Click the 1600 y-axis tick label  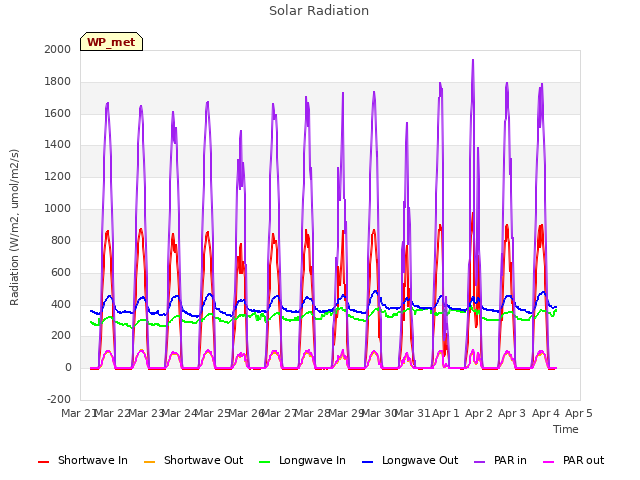pos(58,113)
